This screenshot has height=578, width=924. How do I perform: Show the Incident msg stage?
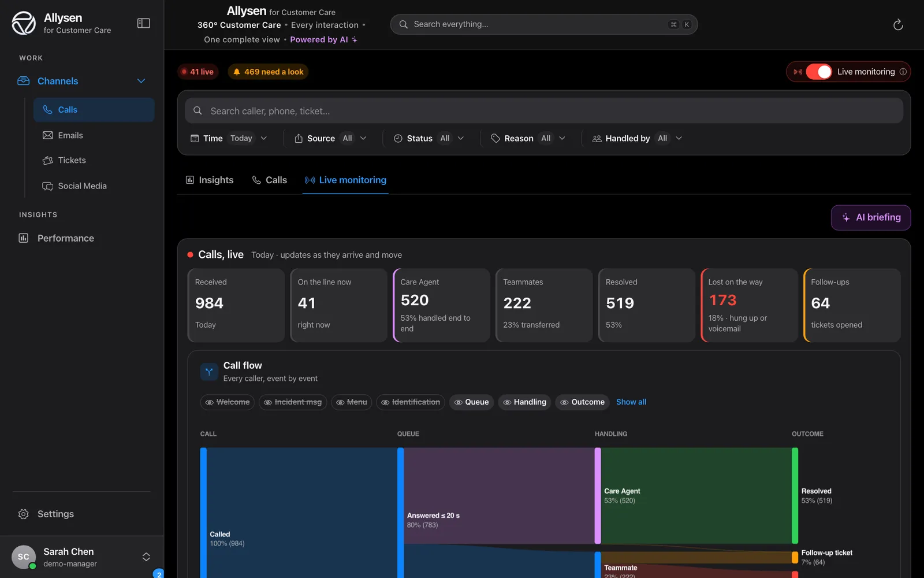[x=293, y=402]
